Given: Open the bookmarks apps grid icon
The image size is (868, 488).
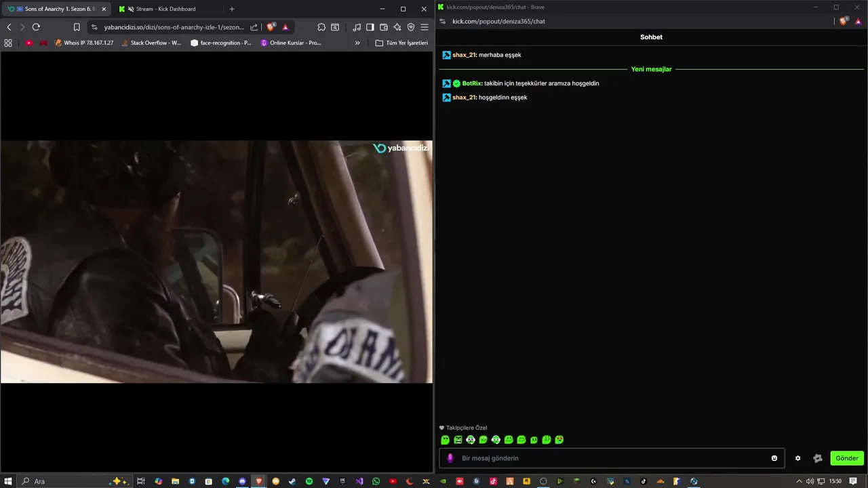Looking at the screenshot, I should 8,43.
